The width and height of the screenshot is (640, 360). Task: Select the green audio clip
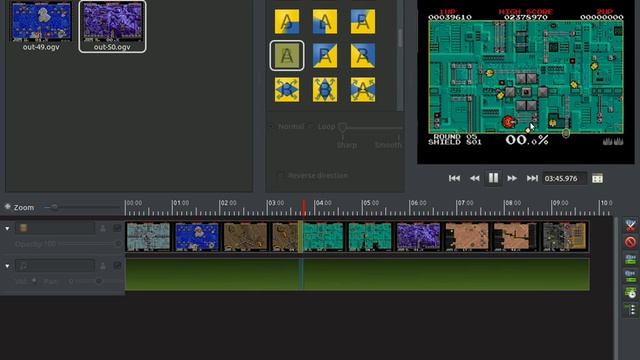[357, 274]
